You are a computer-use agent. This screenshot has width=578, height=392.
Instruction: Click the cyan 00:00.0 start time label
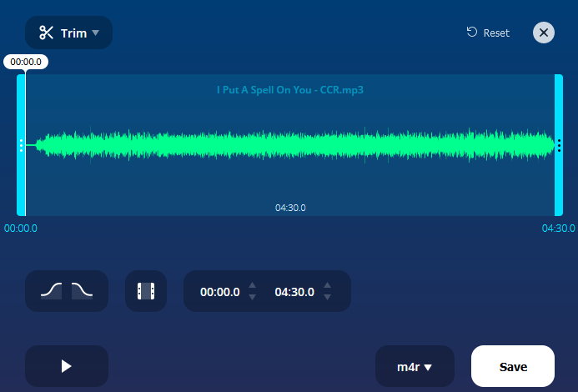click(x=21, y=229)
